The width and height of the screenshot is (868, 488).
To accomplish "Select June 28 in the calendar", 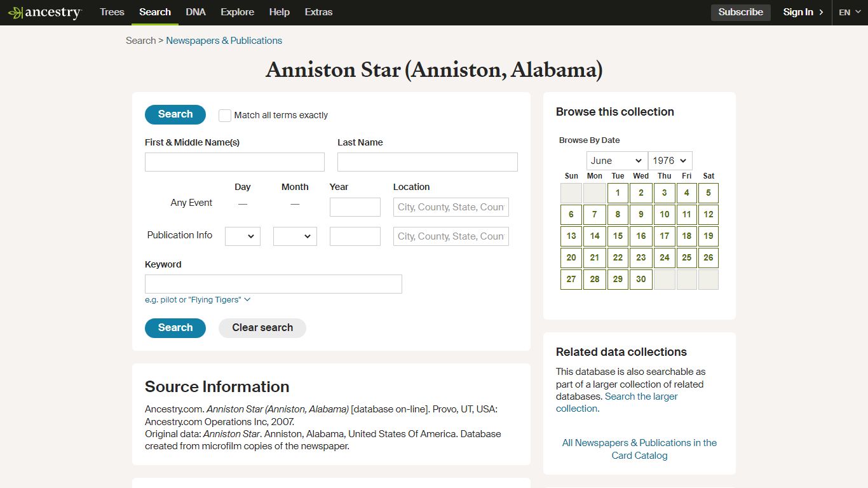I will (x=595, y=280).
